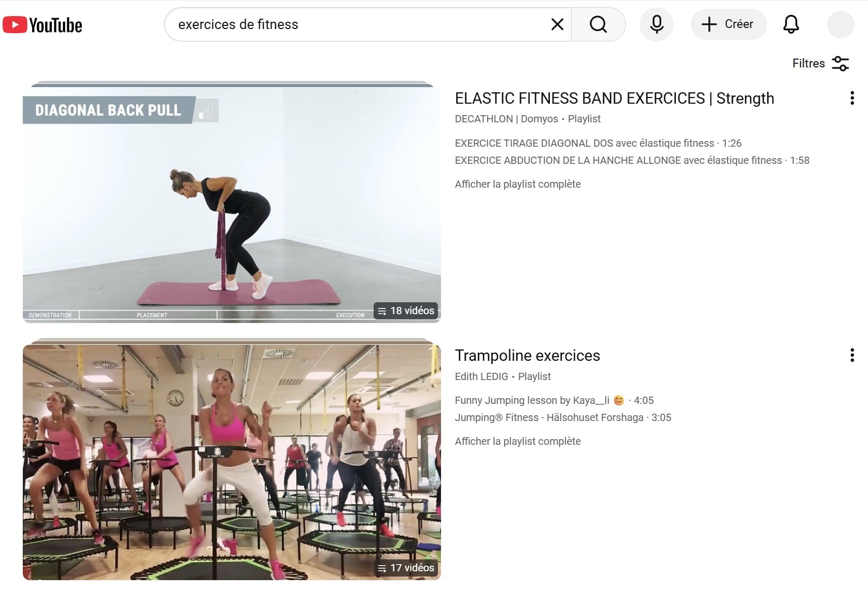868x590 pixels.
Task: Open the notifications bell
Action: click(x=791, y=24)
